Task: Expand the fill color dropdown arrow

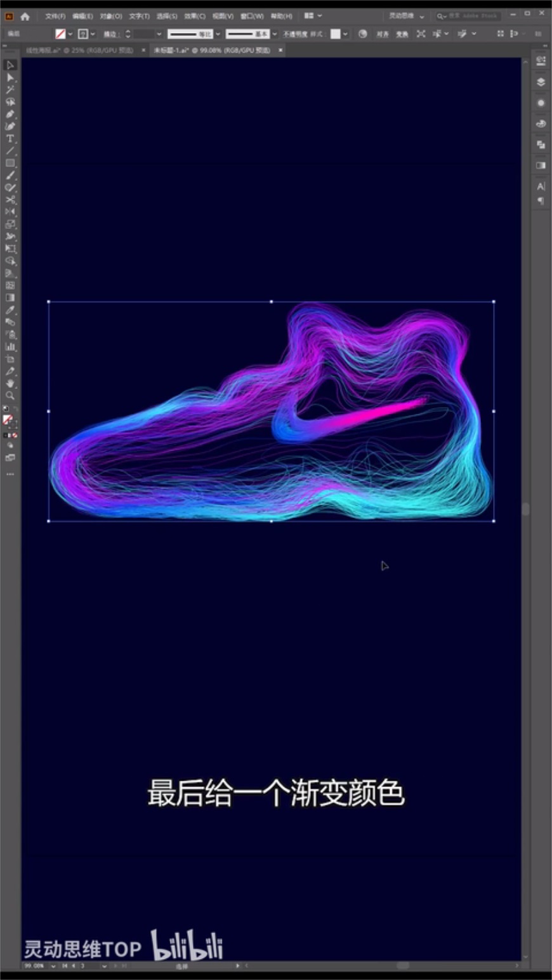Action: click(70, 34)
